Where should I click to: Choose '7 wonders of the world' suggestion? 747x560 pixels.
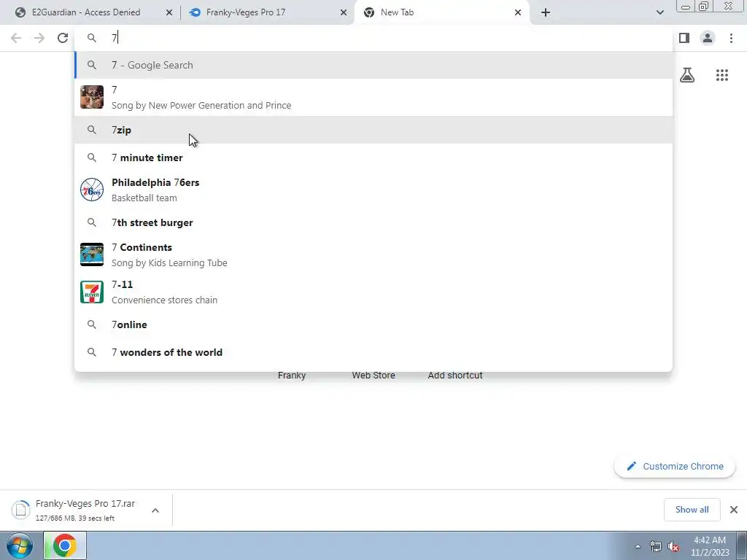click(373, 352)
